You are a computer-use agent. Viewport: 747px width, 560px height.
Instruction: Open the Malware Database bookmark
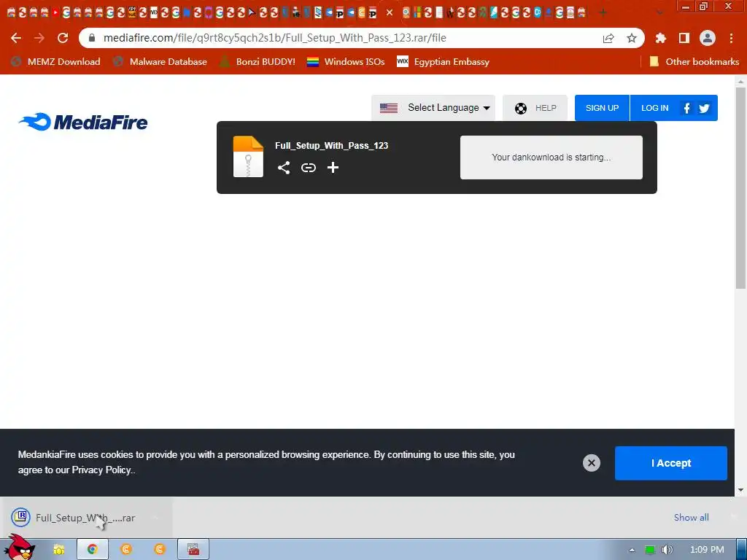click(x=160, y=62)
